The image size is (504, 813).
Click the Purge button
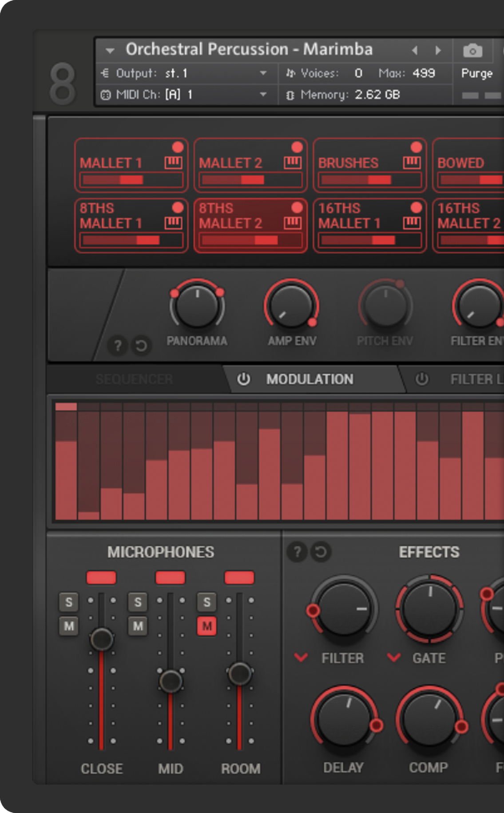(477, 73)
